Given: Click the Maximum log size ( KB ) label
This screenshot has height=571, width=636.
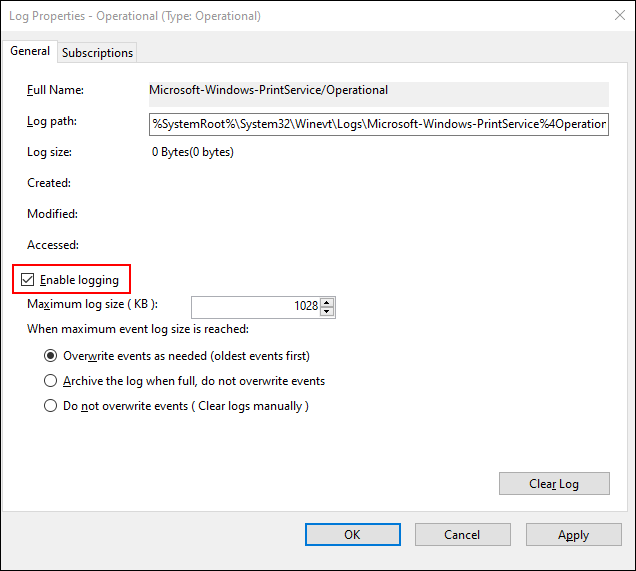Looking at the screenshot, I should coord(92,304).
